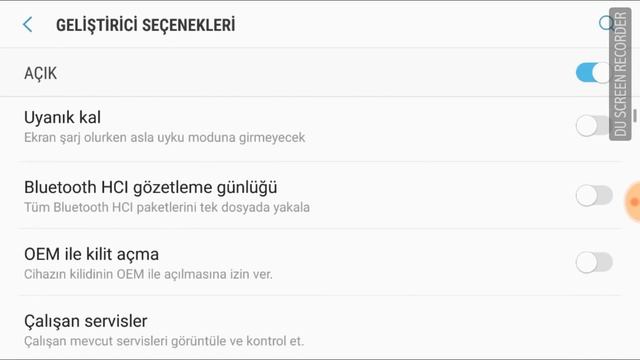
Task: Tap the AÇIK label text
Action: (x=40, y=73)
